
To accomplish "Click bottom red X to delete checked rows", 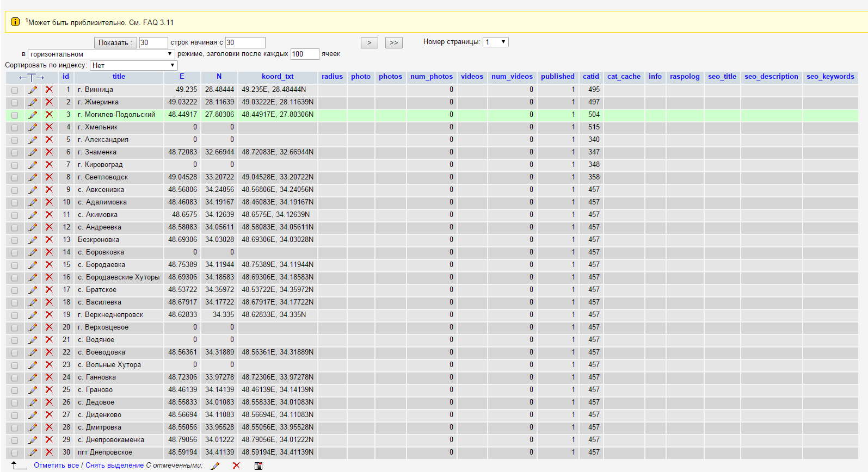I will coord(236,466).
